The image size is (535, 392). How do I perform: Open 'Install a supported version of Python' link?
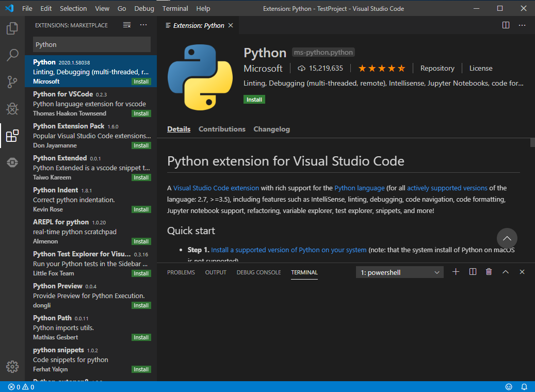click(x=289, y=250)
